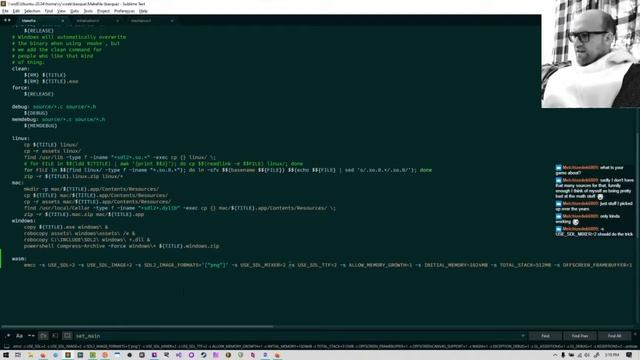Viewport: 640px width, 360px height.
Task: Open the Project menu
Action: (x=103, y=11)
